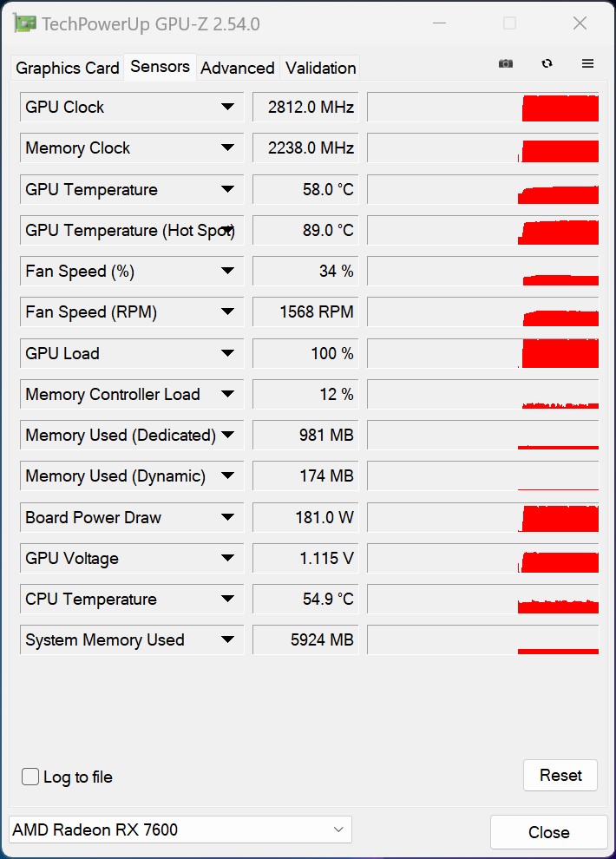
Task: Click the GPU-Z application icon in title bar
Action: click(24, 23)
